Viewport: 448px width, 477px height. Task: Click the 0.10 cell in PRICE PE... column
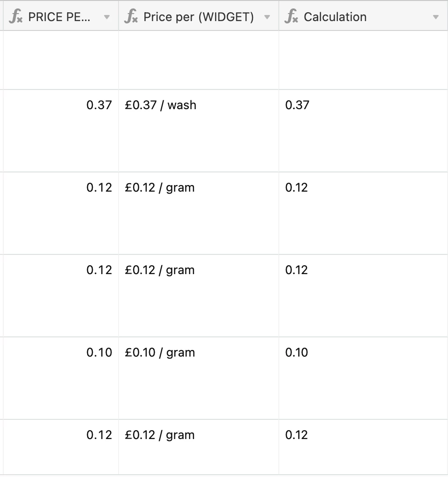coord(61,378)
